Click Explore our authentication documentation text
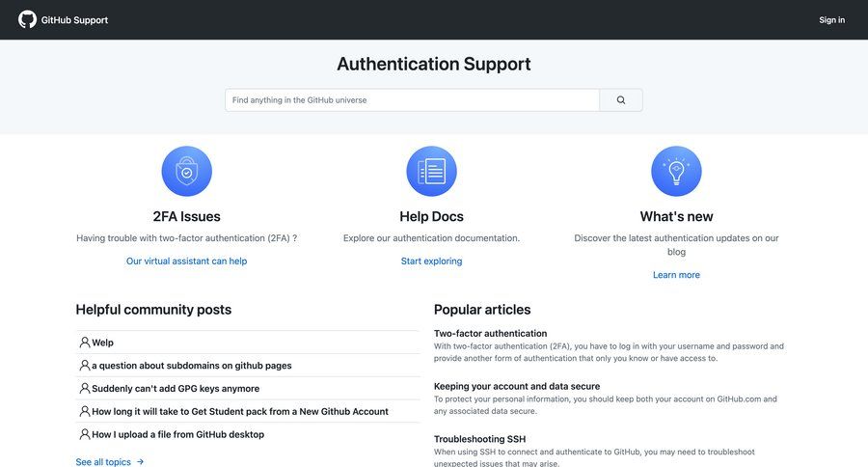Image resolution: width=868 pixels, height=467 pixels. tap(431, 238)
